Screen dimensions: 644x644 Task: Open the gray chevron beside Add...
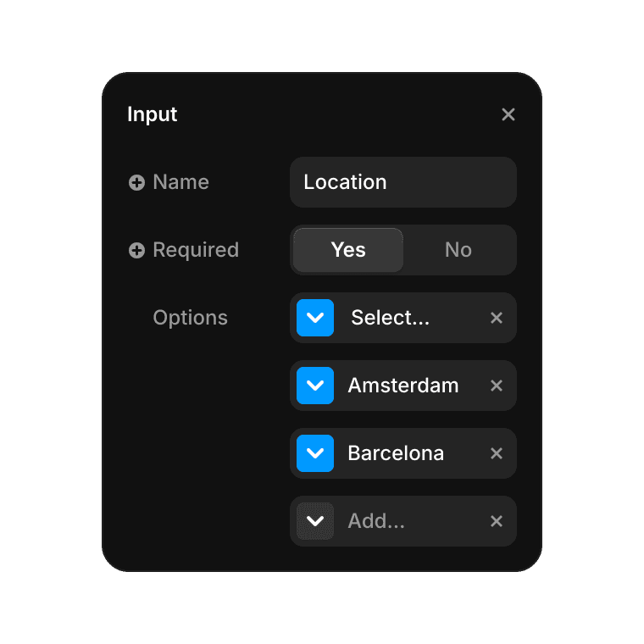[x=315, y=521]
